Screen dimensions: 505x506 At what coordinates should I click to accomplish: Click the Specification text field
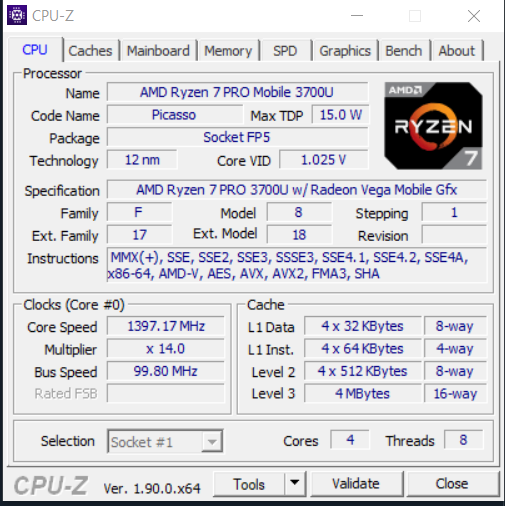tap(297, 190)
